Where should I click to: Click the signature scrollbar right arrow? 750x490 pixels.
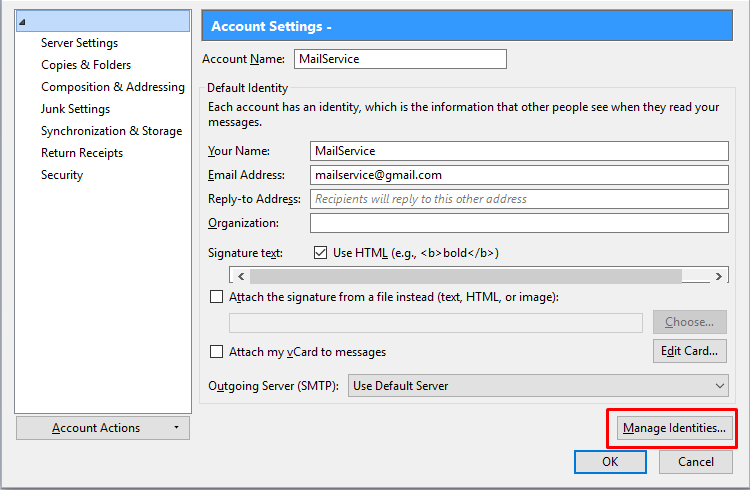click(718, 276)
